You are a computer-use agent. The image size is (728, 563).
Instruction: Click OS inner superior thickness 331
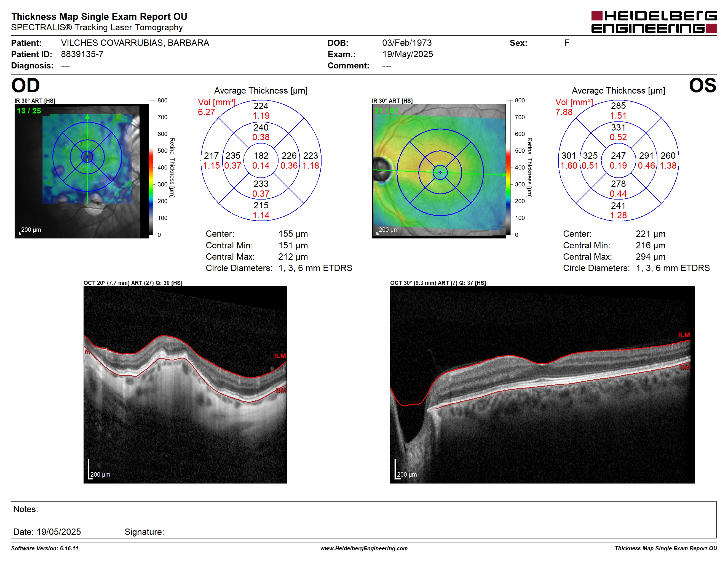click(618, 128)
